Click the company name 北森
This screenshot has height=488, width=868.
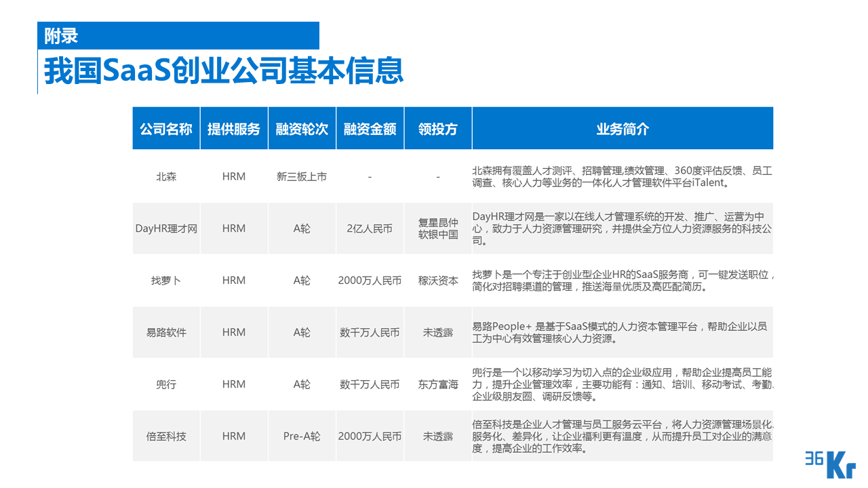click(x=166, y=176)
